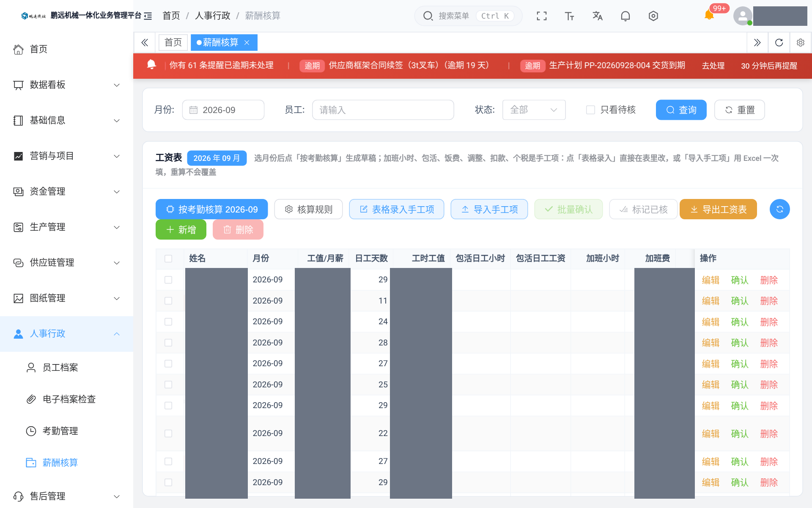The width and height of the screenshot is (812, 508).
Task: Expand 资金管理 menu in sidebar
Action: coord(66,191)
